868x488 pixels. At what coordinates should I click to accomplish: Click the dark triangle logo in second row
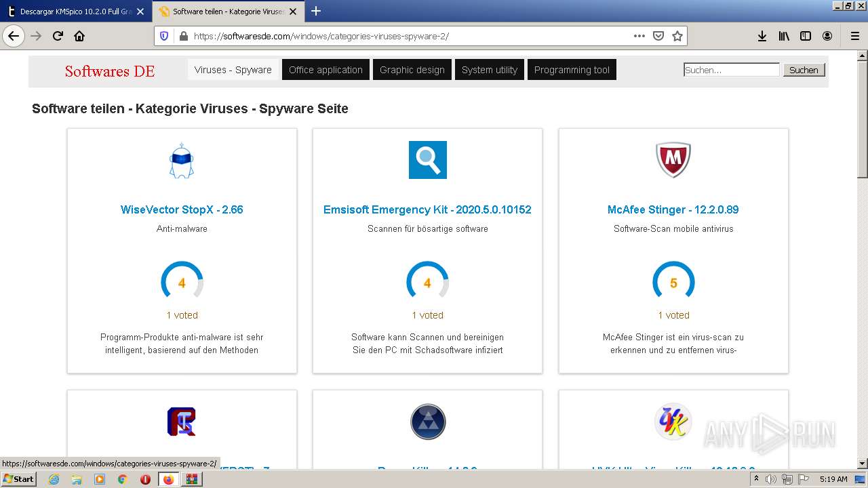[x=427, y=422]
